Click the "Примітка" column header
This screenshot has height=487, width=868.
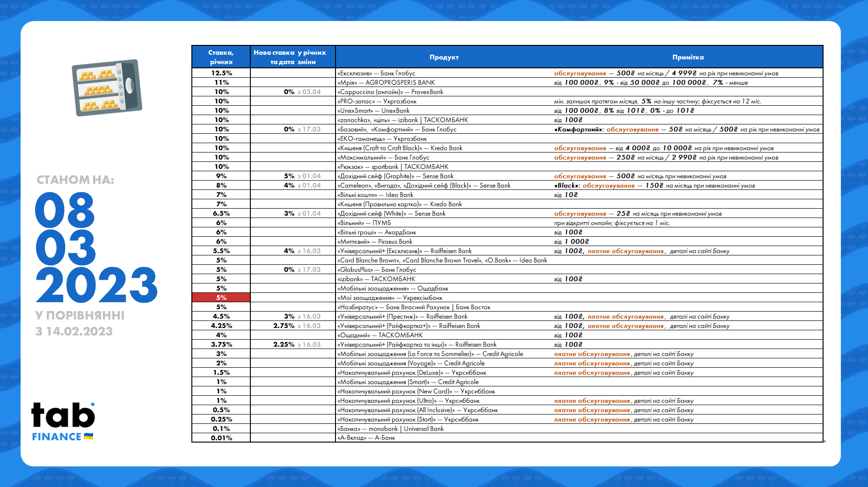coord(688,57)
